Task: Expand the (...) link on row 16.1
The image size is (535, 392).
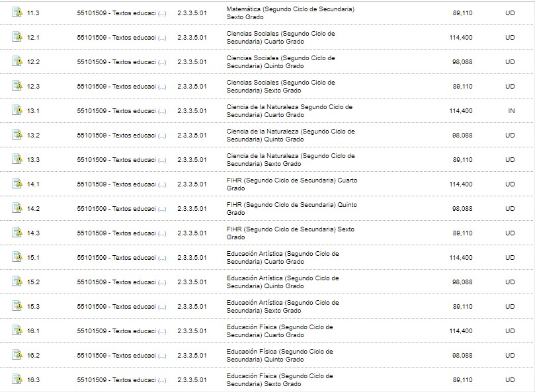Action: pos(162,331)
